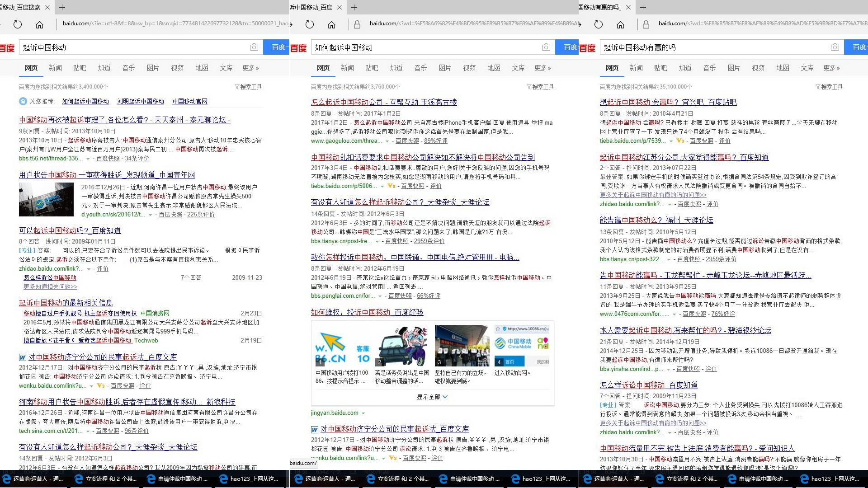Open 运营商·运营人 taskbar item under first window
The image size is (868, 488).
[33, 479]
